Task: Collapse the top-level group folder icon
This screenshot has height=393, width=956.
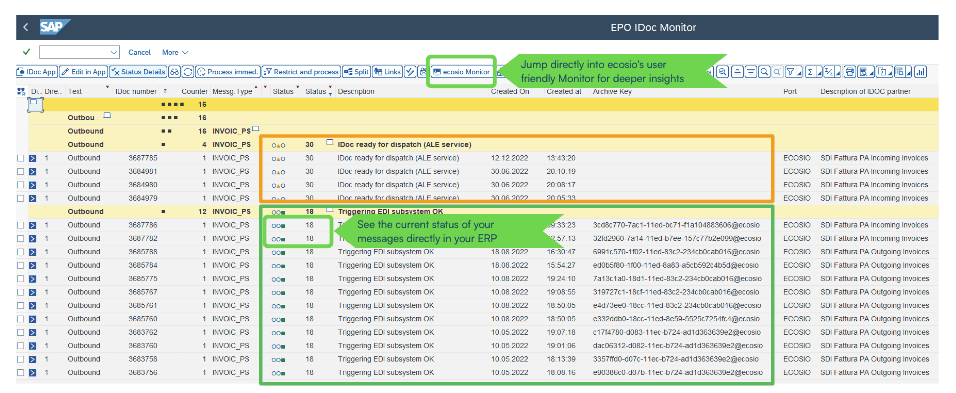Action: (35, 105)
